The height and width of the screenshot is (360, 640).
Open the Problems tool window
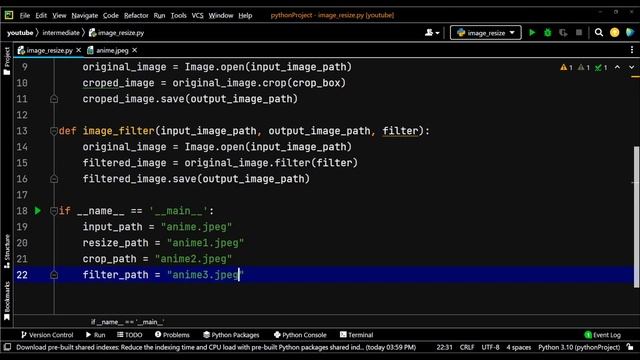click(x=172, y=335)
